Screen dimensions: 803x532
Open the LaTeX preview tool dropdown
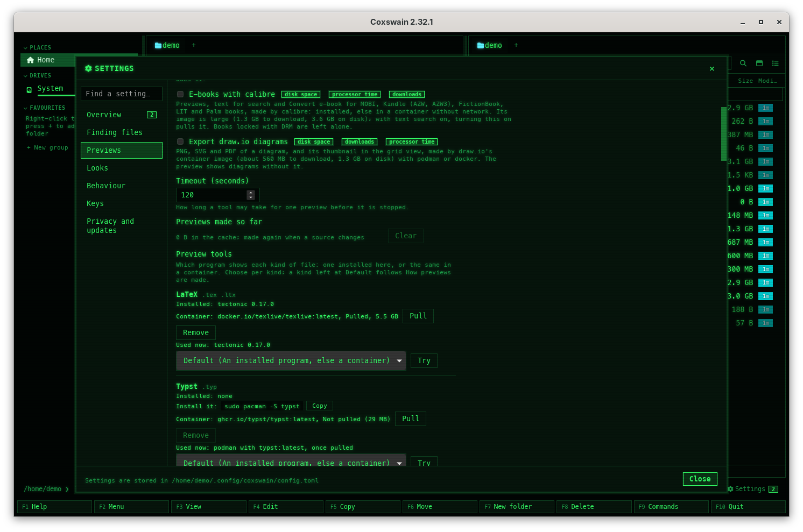tap(291, 361)
